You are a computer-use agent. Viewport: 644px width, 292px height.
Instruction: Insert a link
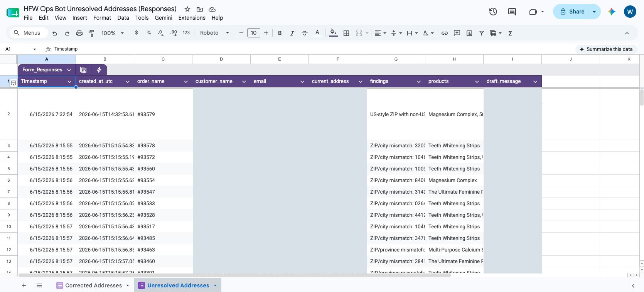point(445,33)
